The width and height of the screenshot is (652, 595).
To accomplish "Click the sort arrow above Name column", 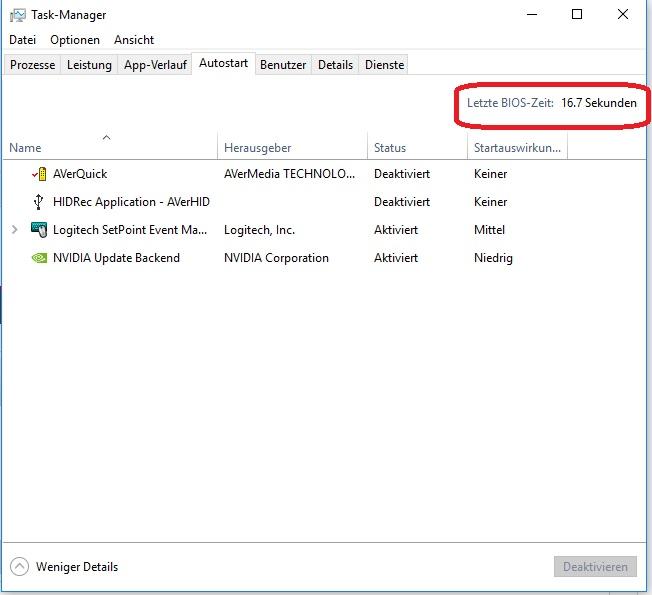I will (106, 138).
